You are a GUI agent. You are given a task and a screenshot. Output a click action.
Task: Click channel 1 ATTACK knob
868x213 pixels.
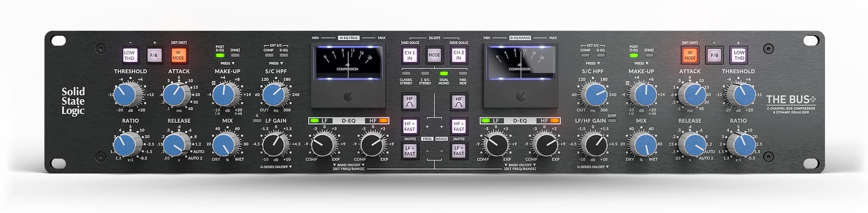coord(175,94)
